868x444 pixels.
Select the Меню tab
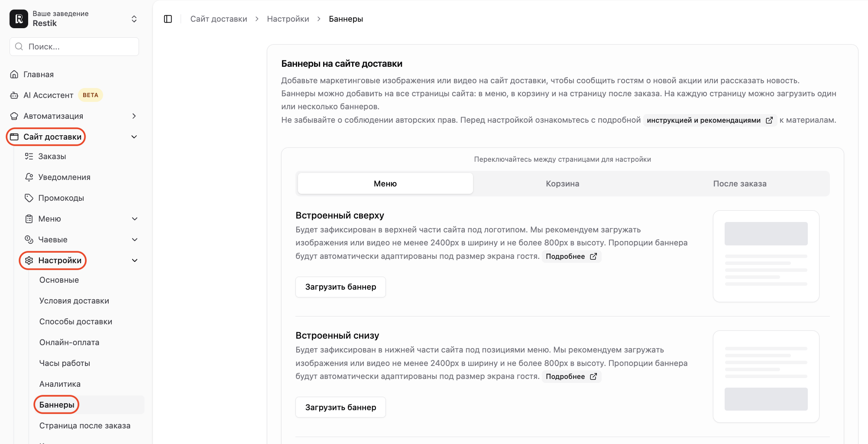[x=385, y=184]
